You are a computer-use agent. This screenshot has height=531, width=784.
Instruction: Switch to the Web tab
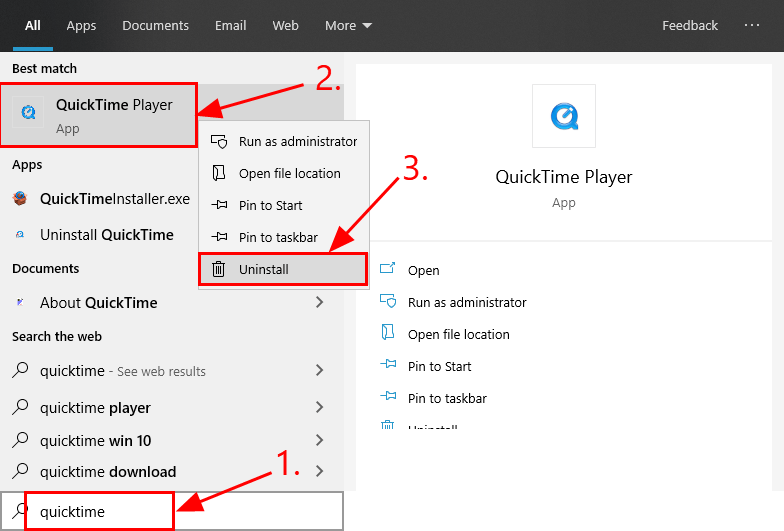[286, 26]
